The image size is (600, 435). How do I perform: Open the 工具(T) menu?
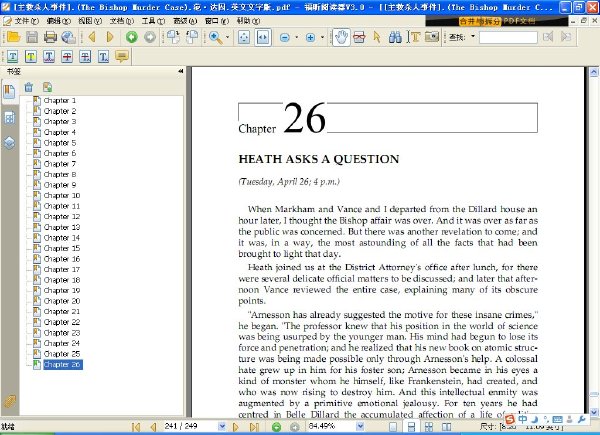(x=153, y=21)
